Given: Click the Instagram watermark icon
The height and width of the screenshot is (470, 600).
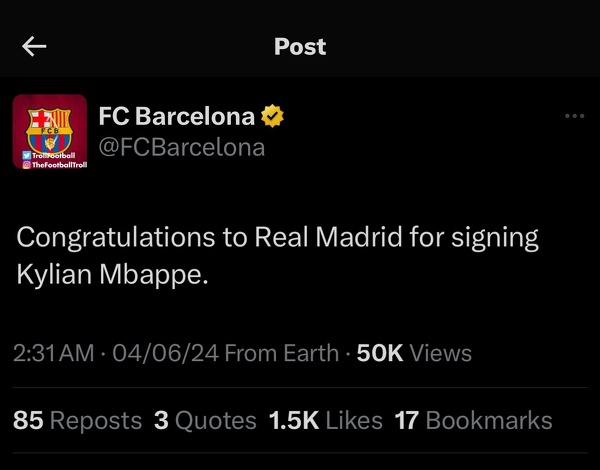Looking at the screenshot, I should coord(27,165).
